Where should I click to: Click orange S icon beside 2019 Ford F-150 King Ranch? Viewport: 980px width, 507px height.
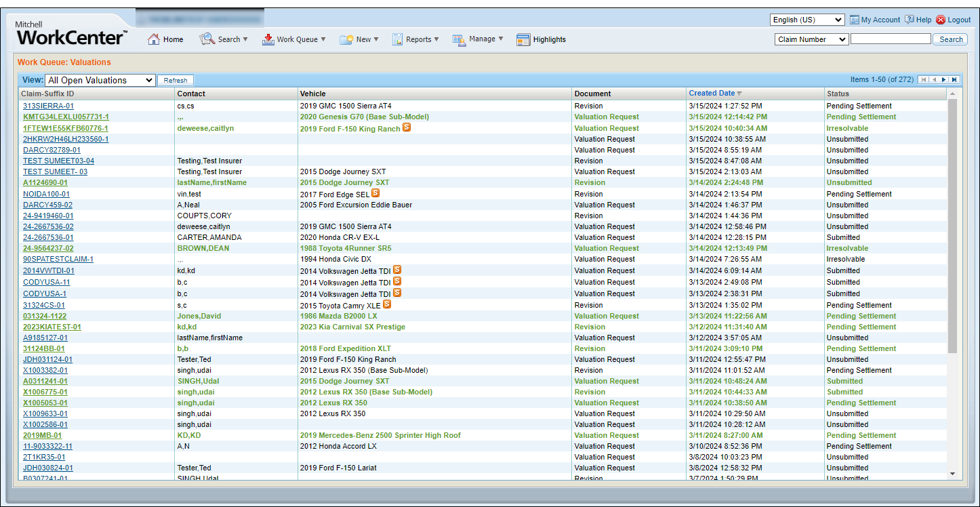pyautogui.click(x=407, y=127)
